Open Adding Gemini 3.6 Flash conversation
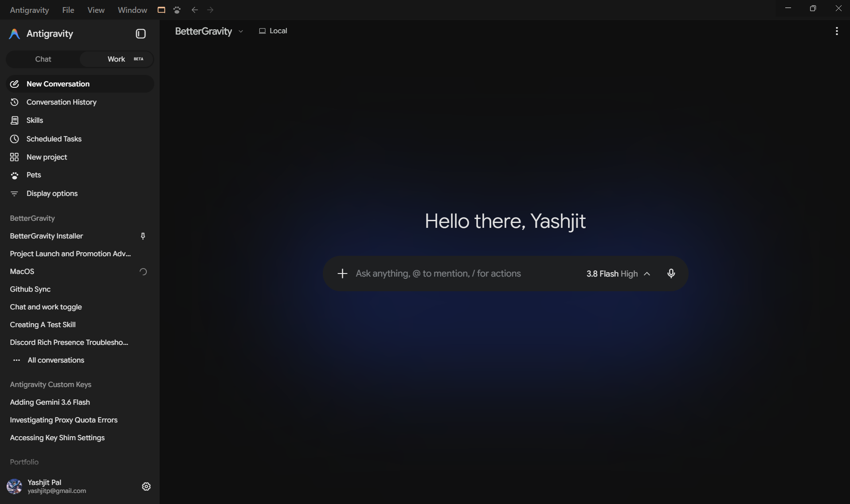850x504 pixels. [80, 402]
